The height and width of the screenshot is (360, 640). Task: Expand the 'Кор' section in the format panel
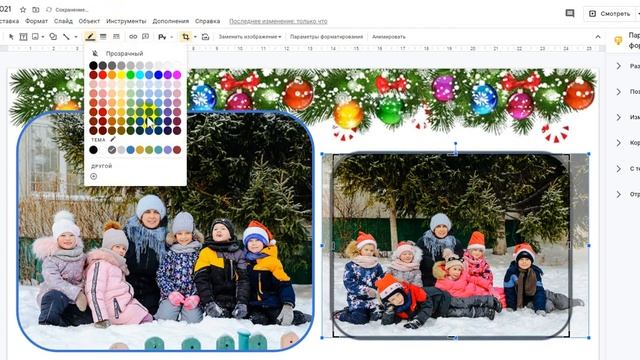[619, 143]
